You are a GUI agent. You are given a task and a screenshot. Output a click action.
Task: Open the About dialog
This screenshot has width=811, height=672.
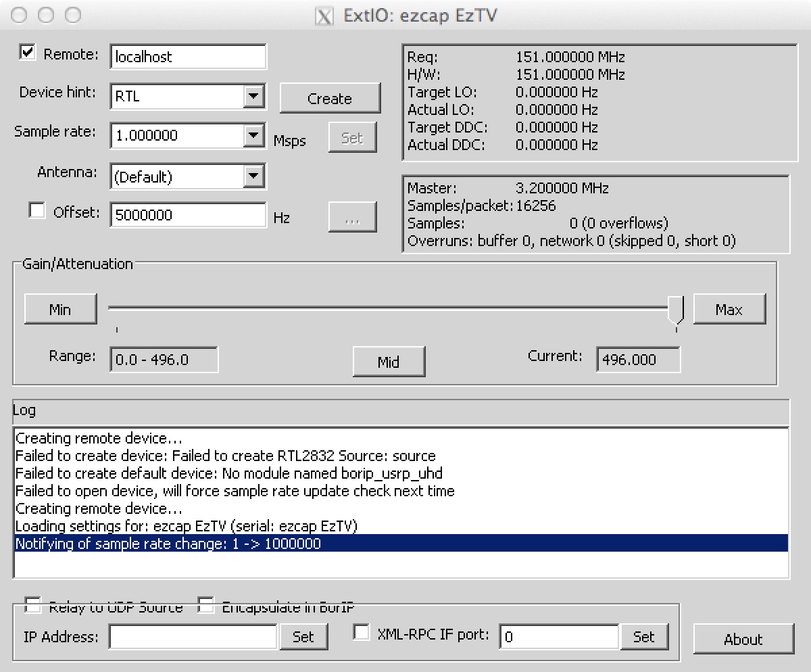point(743,639)
